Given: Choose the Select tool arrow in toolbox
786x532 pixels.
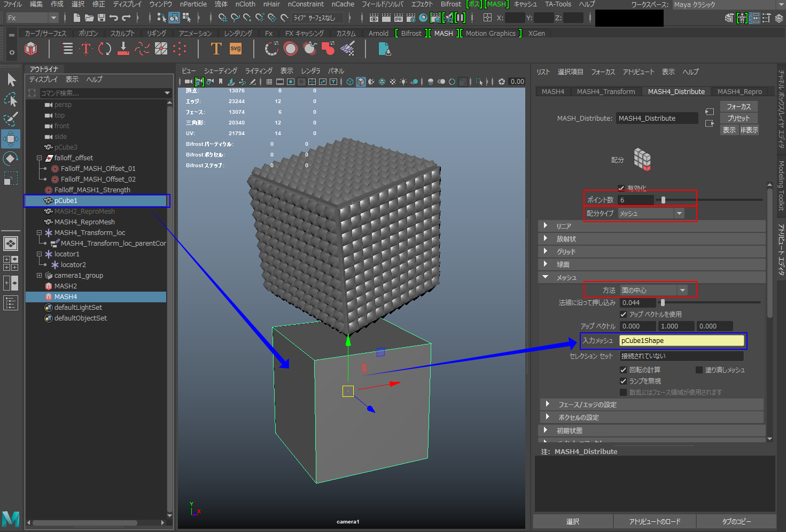Looking at the screenshot, I should click(11, 80).
